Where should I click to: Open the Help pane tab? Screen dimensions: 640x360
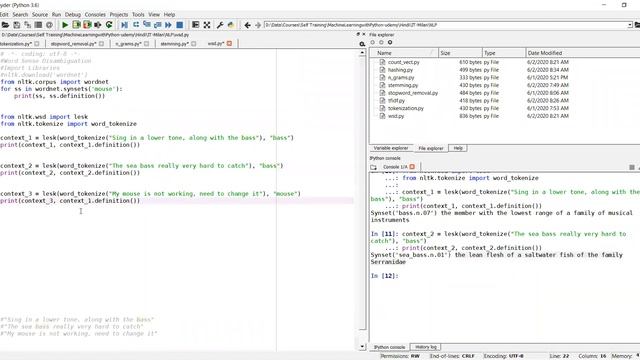458,148
